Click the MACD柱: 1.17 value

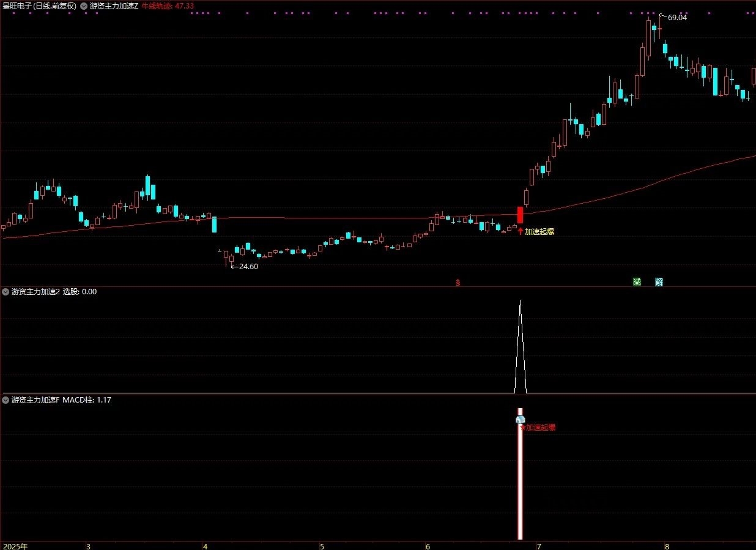(87, 400)
